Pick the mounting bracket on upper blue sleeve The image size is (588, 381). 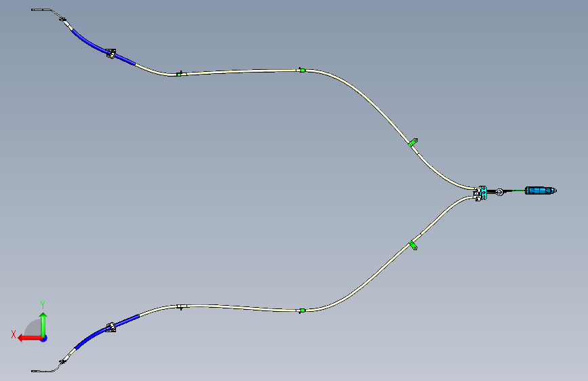point(111,54)
